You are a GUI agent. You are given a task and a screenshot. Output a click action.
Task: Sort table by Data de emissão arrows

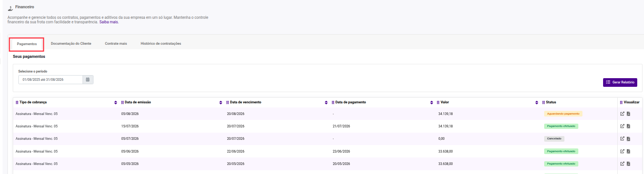221,103
